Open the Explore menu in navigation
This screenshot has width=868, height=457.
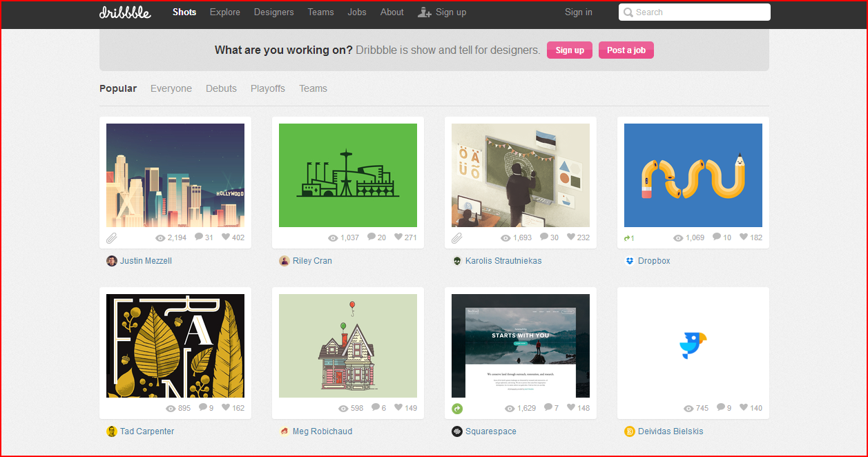point(225,12)
